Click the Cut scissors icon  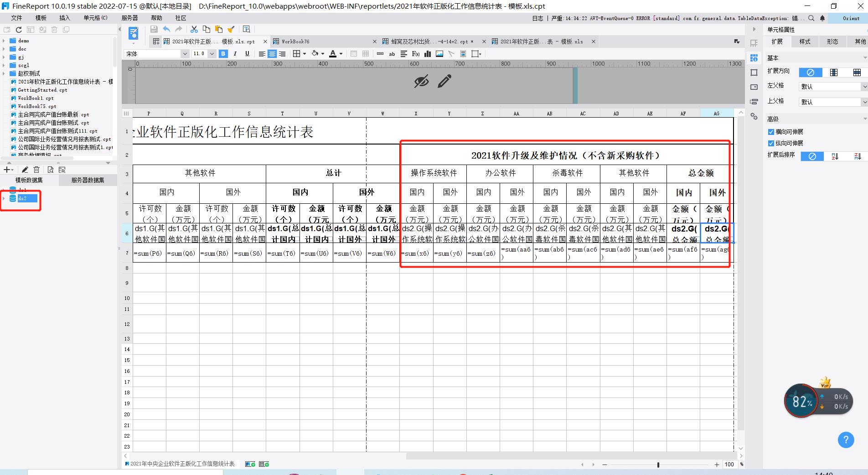[194, 29]
